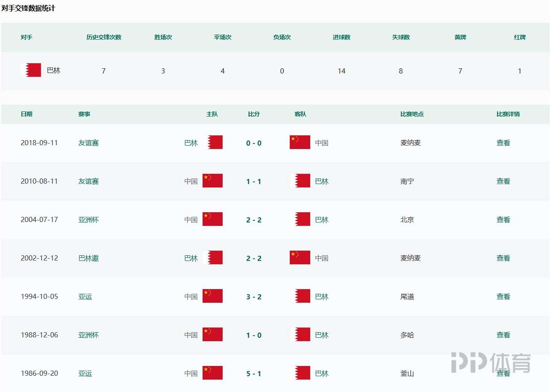The image size is (550, 392).
Task: Click 亚洲杯 competition link for 1988-12-06
Action: (x=88, y=335)
